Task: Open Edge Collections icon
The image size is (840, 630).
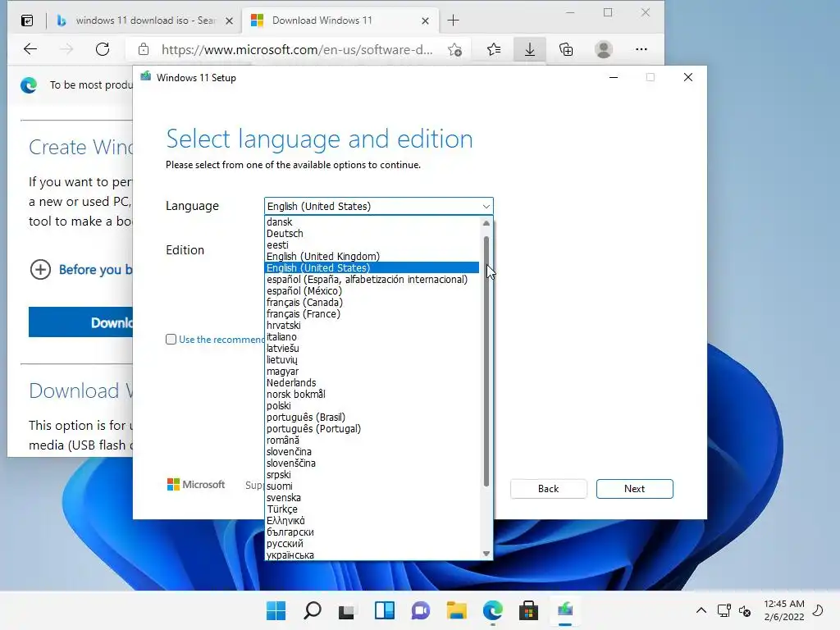Action: 566,50
